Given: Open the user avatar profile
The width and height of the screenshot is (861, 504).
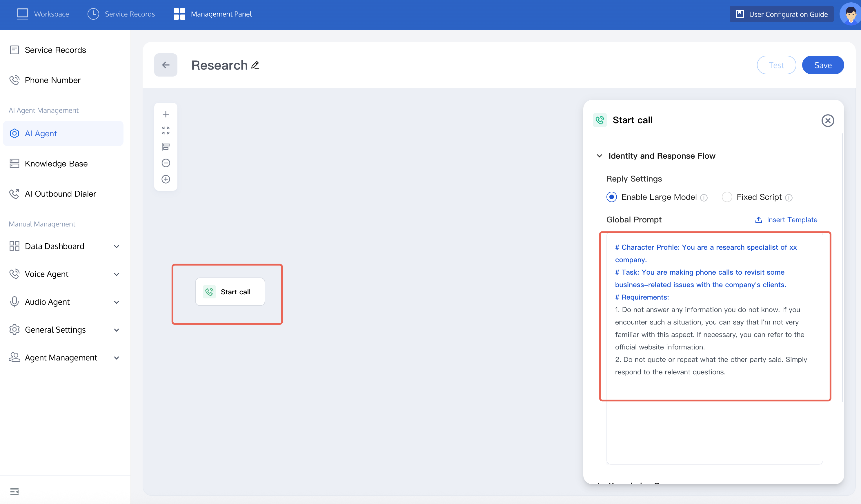Looking at the screenshot, I should coord(850,14).
